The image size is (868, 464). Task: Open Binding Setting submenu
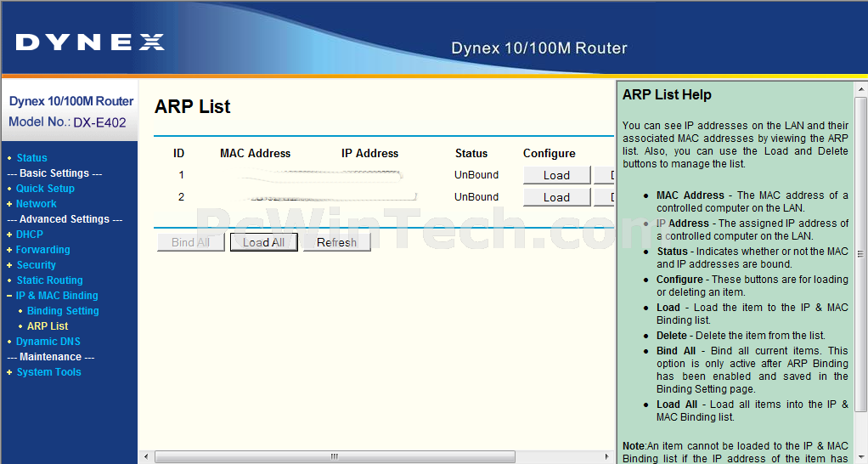tap(63, 311)
